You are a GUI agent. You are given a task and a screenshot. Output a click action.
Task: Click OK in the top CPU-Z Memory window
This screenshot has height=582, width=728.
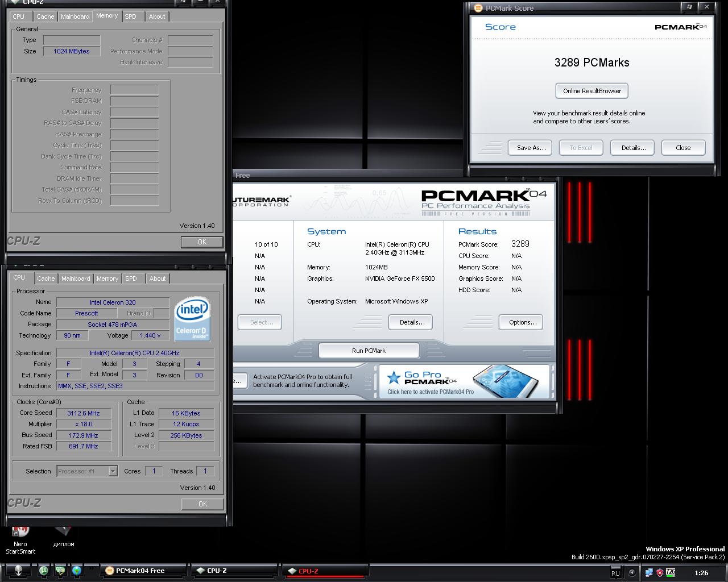[x=202, y=242]
